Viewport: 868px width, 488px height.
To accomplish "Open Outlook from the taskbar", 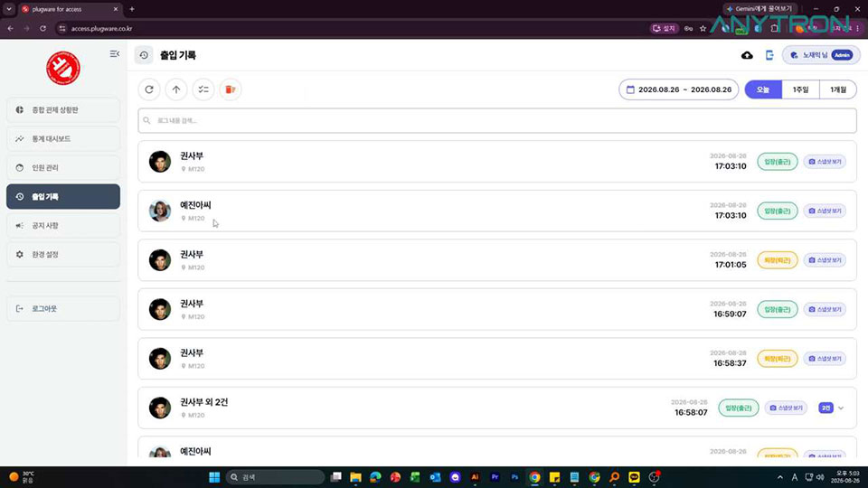I will tap(435, 477).
